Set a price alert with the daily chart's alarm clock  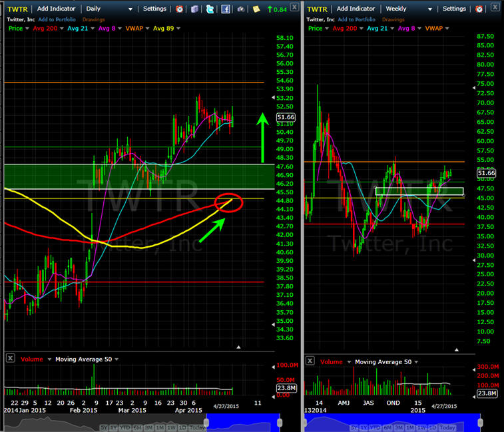click(179, 9)
